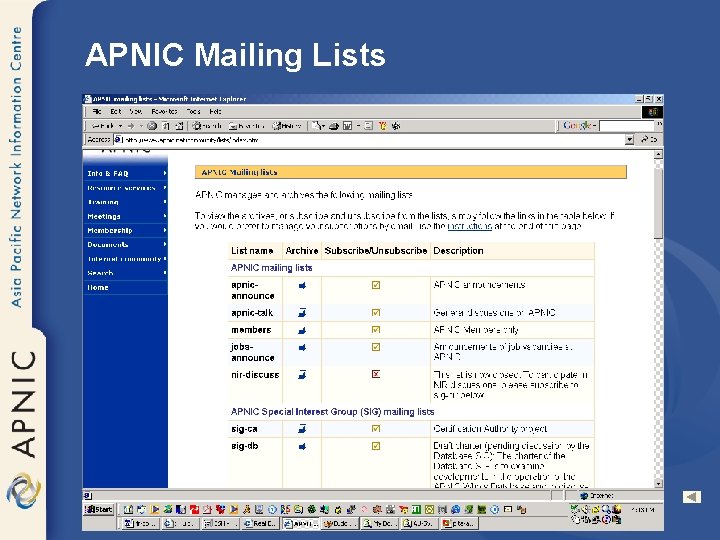This screenshot has width=720, height=540.
Task: Open the sig-ca archive icon
Action: pos(302,429)
